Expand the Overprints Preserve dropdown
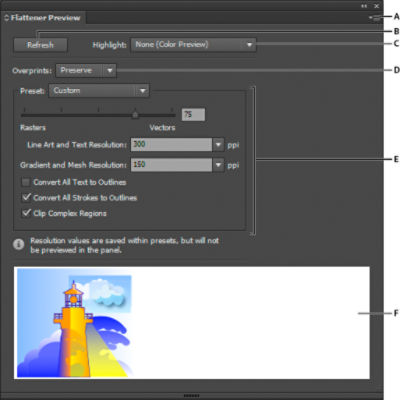Screen dimensions: 400x400 click(x=86, y=71)
